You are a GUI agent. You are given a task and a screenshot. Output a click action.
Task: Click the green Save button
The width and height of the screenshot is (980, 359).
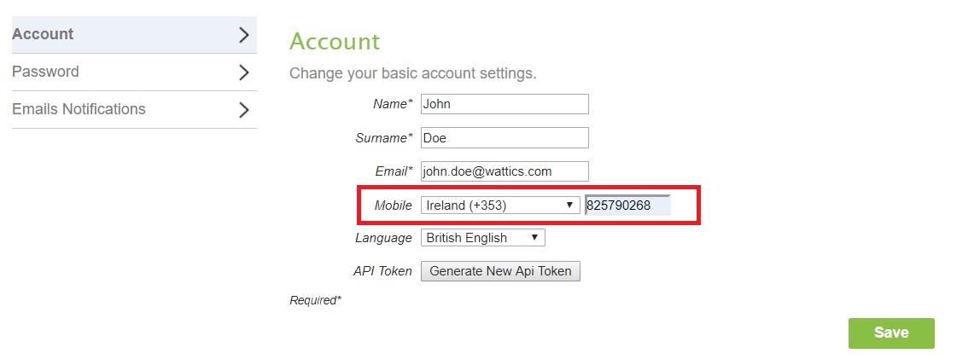point(890,333)
